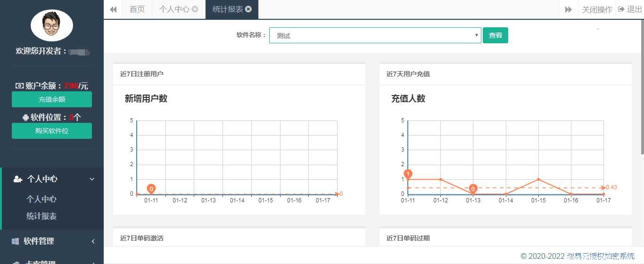Open 个人中心 sidebar sub-item

tap(41, 199)
